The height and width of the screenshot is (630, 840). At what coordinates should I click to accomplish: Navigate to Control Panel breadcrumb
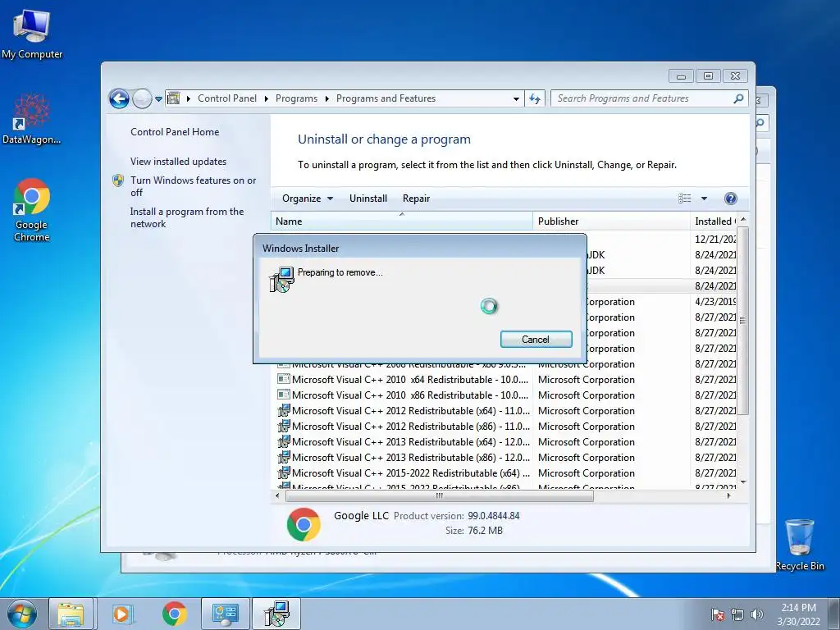[x=227, y=98]
